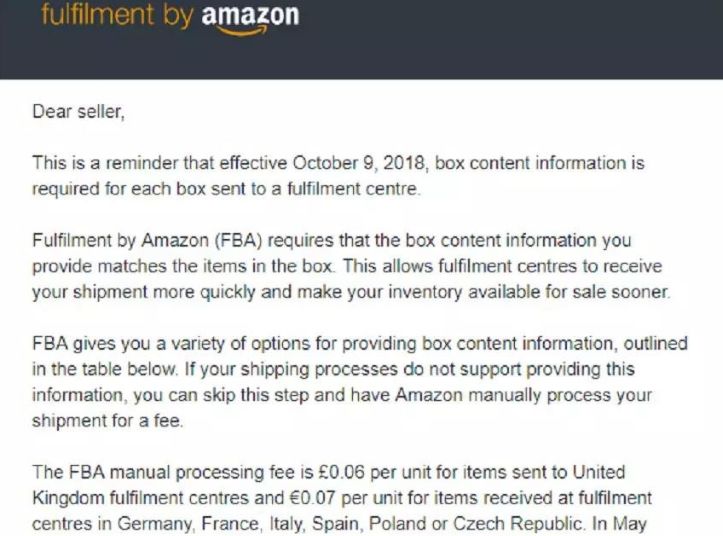Click the 'Dear seller,' greeting line

click(78, 112)
